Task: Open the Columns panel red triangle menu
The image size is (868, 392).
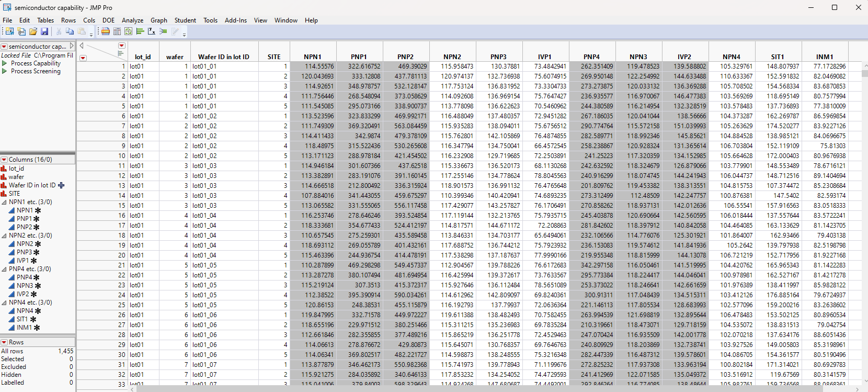Action: tap(4, 160)
